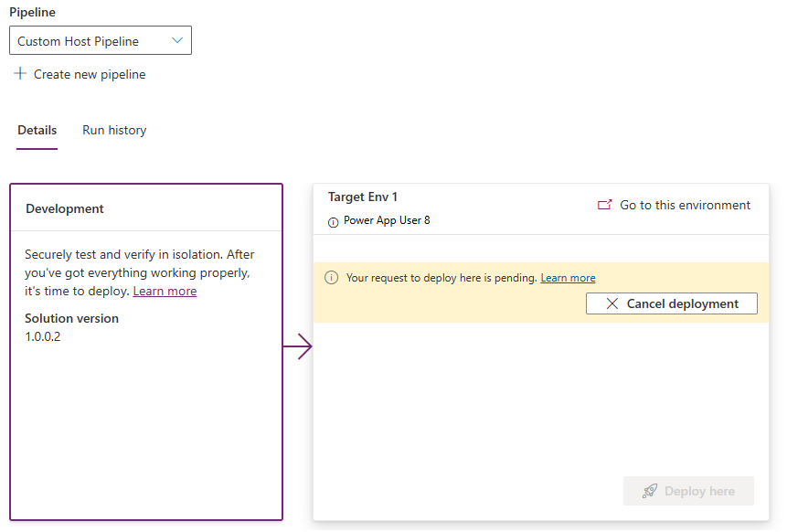Viewport: 787px width, 532px height.
Task: Select the Details tab
Action: 37,130
